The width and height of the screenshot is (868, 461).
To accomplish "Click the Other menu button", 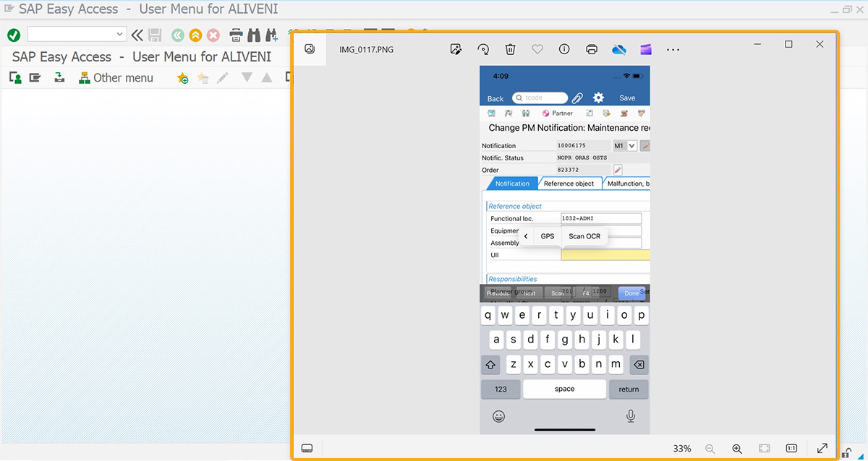I will (x=116, y=77).
